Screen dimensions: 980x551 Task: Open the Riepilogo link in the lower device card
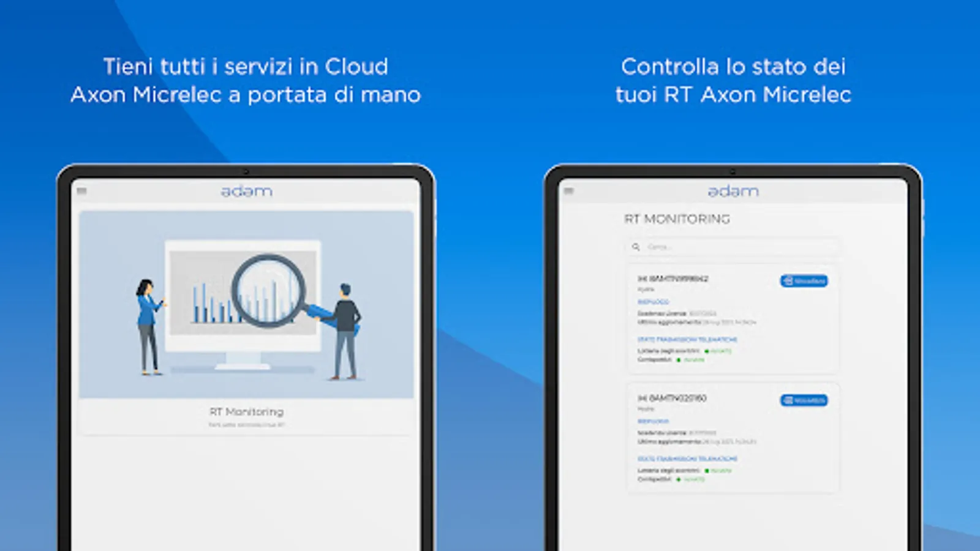[x=653, y=421]
